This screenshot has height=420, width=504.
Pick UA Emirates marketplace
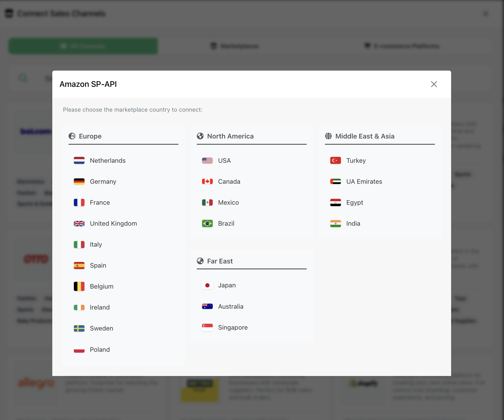[x=364, y=182]
